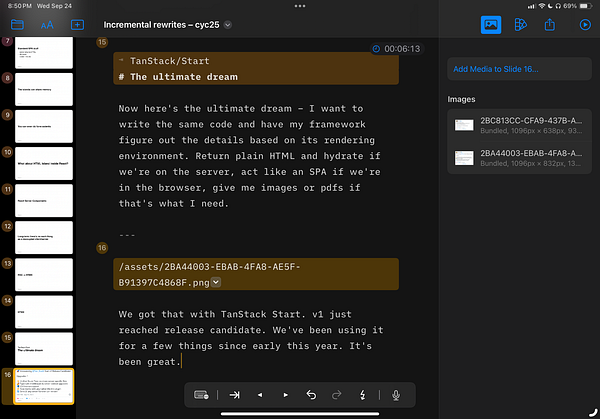This screenshot has width=600, height=419.
Task: Select slide 12 thumbnail
Action: (x=44, y=238)
